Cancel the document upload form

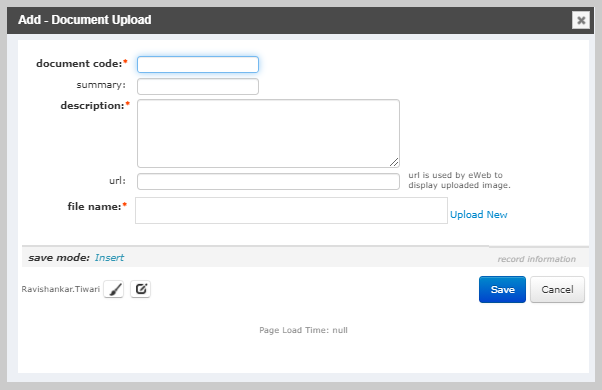coord(557,289)
